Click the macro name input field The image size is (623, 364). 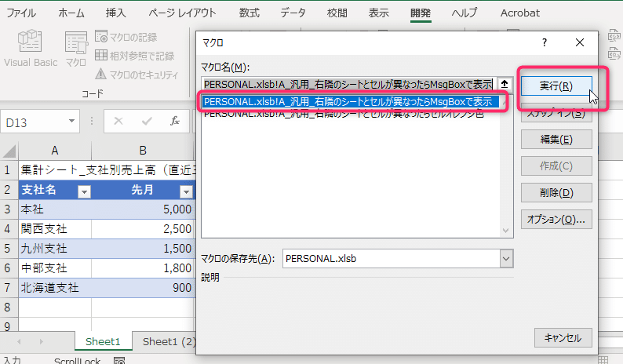click(348, 84)
